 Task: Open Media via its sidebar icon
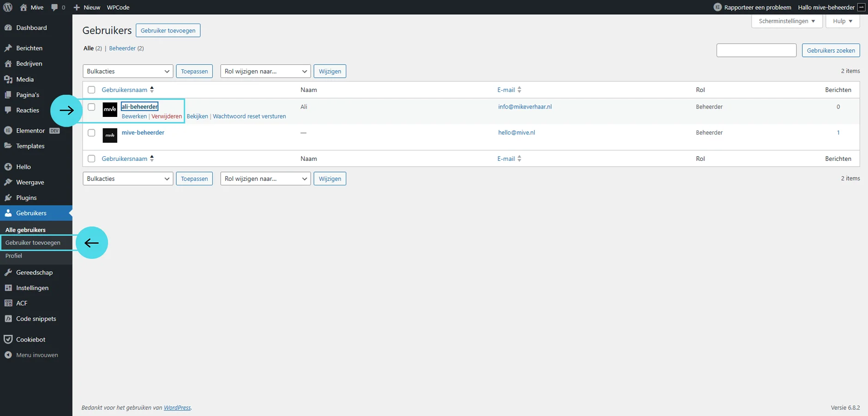(8, 80)
